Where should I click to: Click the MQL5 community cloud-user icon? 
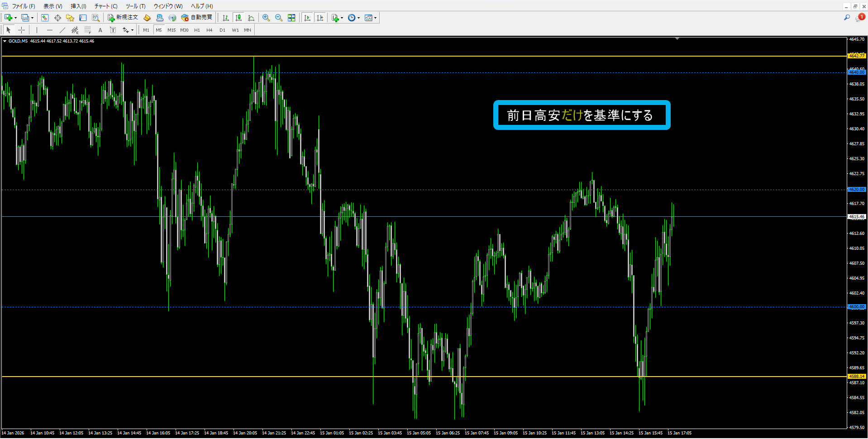pos(160,18)
